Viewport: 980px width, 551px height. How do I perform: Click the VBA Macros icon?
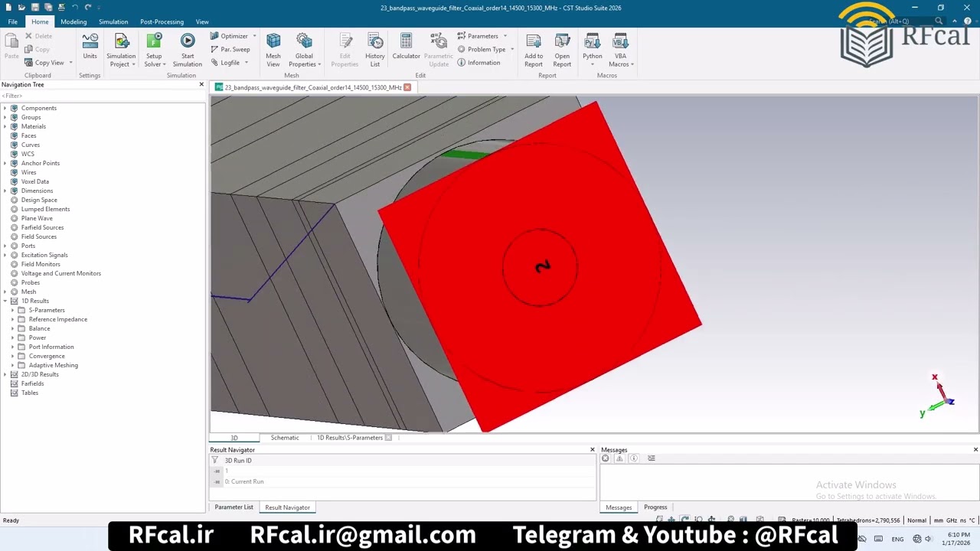point(620,51)
